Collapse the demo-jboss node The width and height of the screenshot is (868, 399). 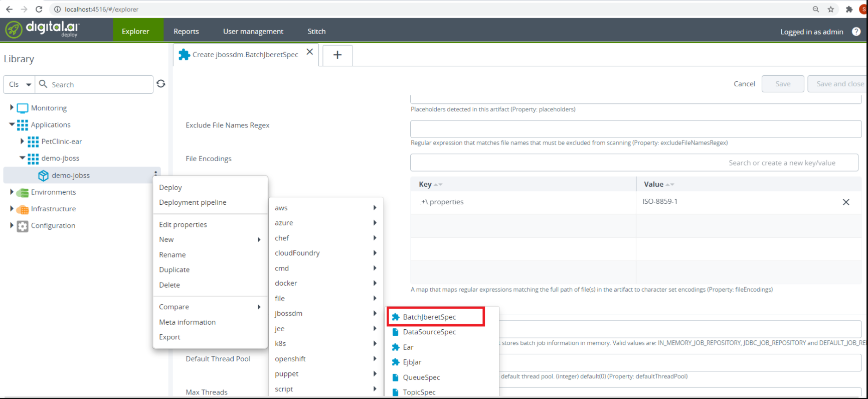click(22, 158)
